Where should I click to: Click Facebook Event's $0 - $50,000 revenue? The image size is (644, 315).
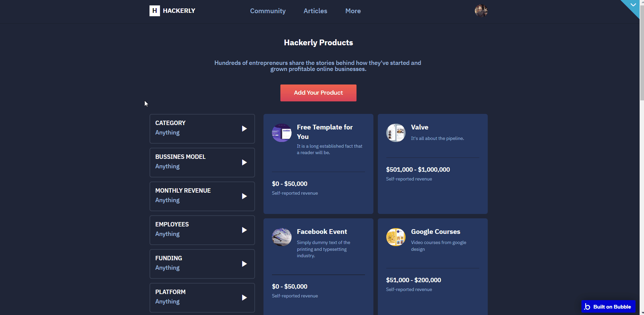(x=290, y=287)
